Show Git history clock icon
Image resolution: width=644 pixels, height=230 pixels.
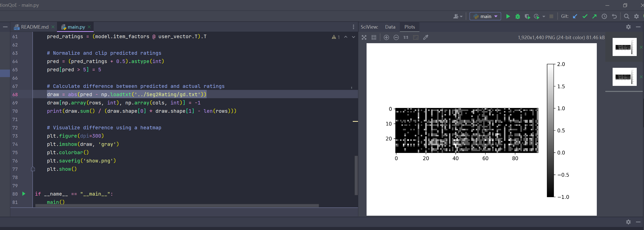[x=604, y=17]
